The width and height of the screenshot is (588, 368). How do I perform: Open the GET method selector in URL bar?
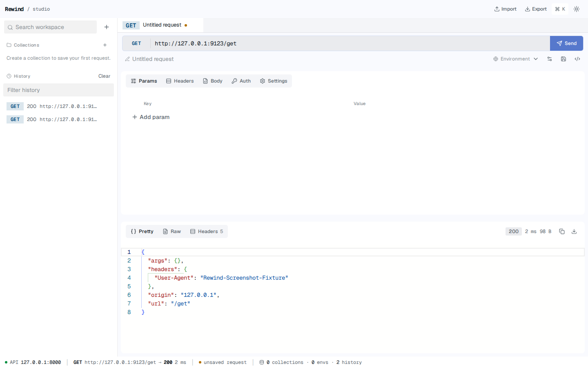click(x=136, y=43)
